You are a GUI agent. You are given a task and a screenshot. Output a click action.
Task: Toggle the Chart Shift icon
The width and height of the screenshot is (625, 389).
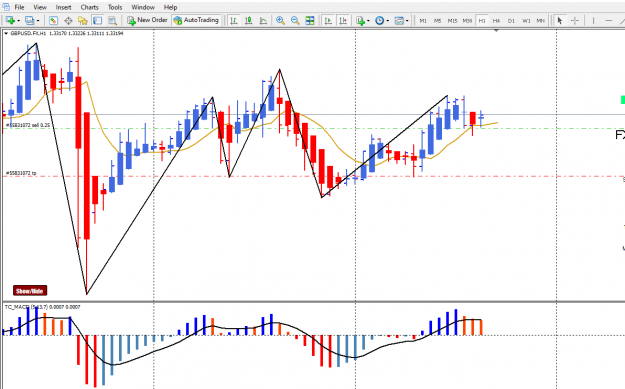click(x=343, y=20)
